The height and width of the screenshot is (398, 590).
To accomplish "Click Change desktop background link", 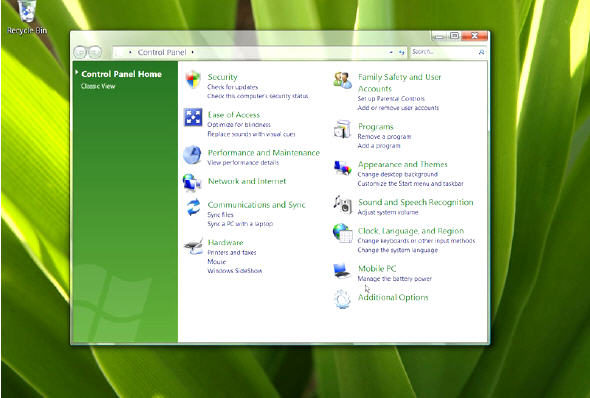I will (x=398, y=175).
